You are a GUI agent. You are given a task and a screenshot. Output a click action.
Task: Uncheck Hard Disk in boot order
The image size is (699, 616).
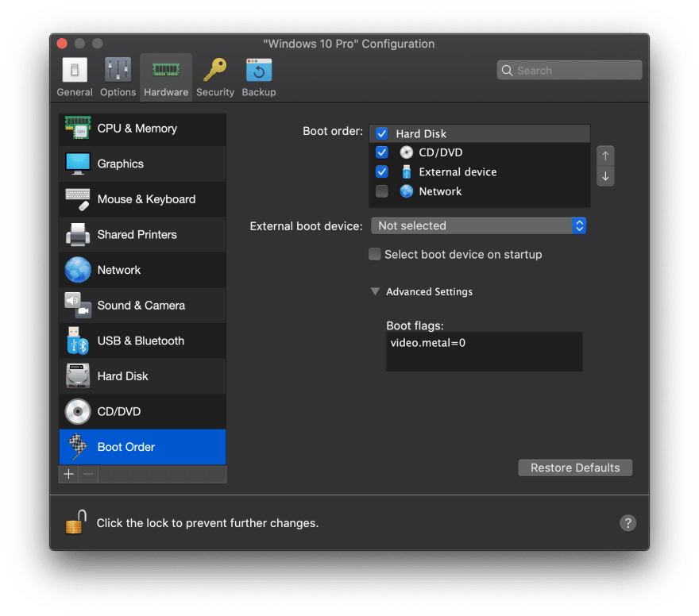tap(381, 133)
